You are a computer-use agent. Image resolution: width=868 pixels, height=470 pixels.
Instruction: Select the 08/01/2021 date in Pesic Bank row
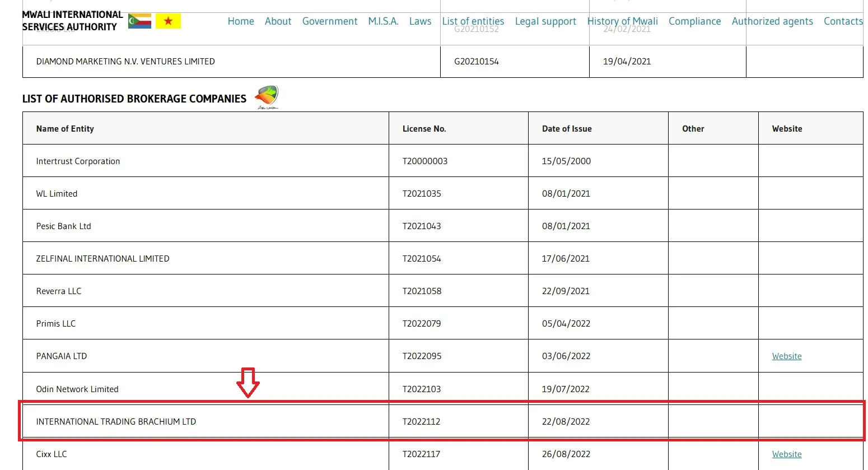[566, 226]
